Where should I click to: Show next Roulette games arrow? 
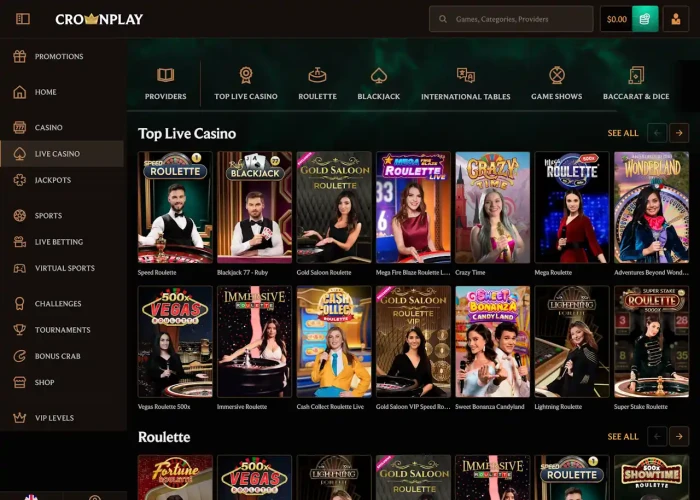(x=679, y=437)
